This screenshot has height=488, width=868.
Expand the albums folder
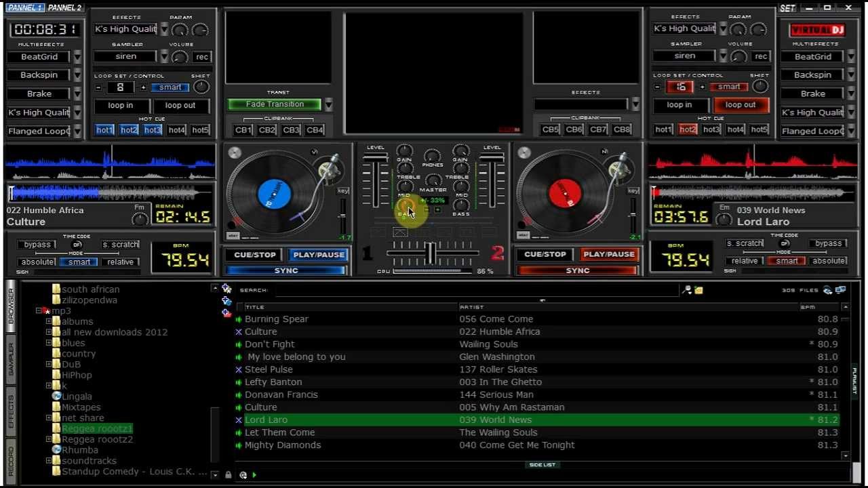pos(49,322)
